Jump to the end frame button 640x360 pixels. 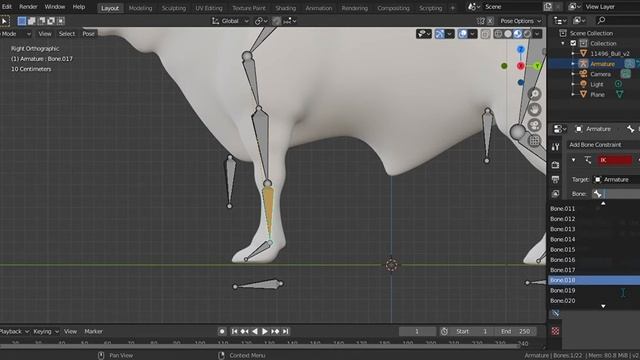click(286, 331)
